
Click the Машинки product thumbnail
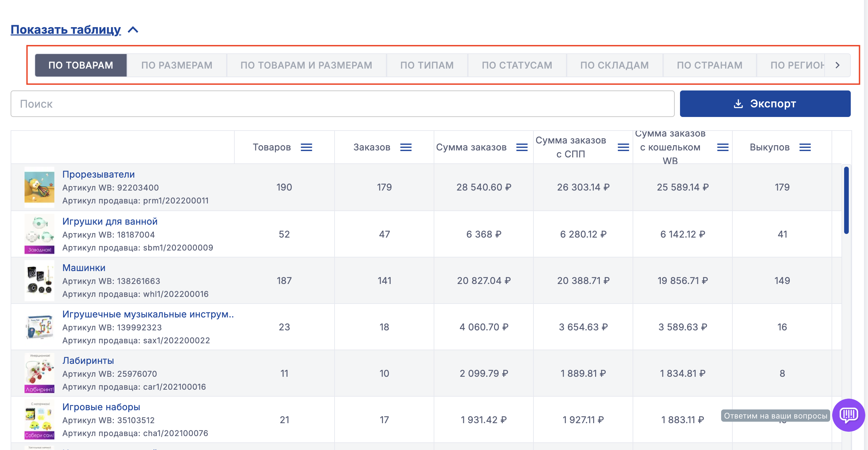pyautogui.click(x=39, y=281)
